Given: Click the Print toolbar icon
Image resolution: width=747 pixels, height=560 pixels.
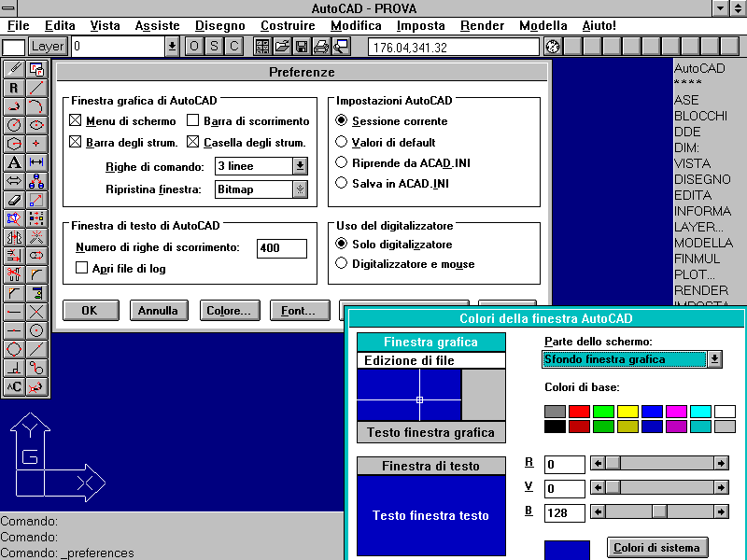Looking at the screenshot, I should (321, 46).
